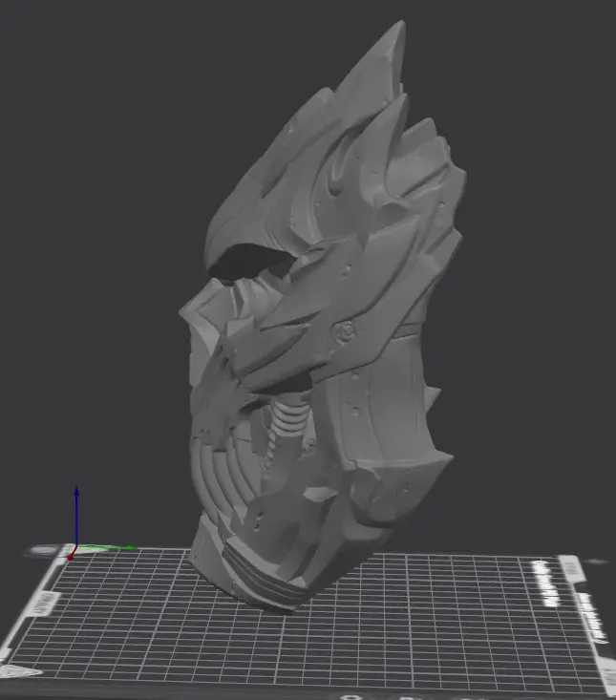Click the green Y-axis arrow
Image resolution: width=616 pixels, height=700 pixels.
pyautogui.click(x=106, y=547)
